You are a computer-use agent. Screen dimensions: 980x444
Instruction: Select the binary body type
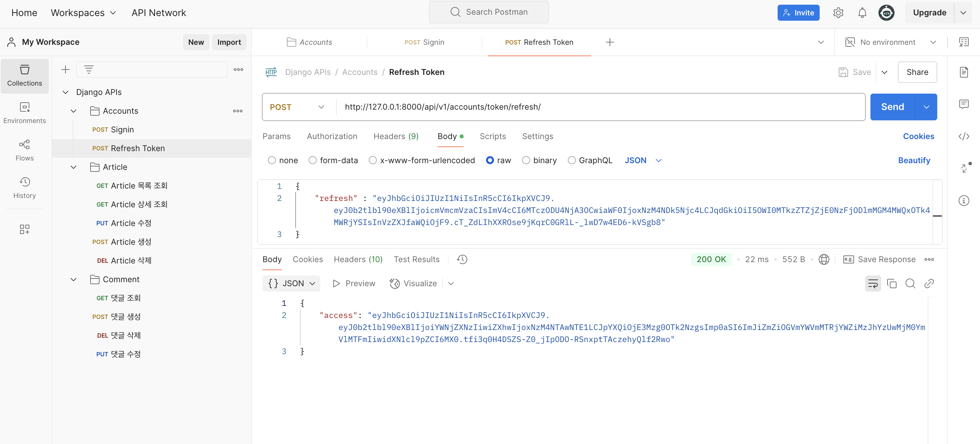click(x=526, y=160)
